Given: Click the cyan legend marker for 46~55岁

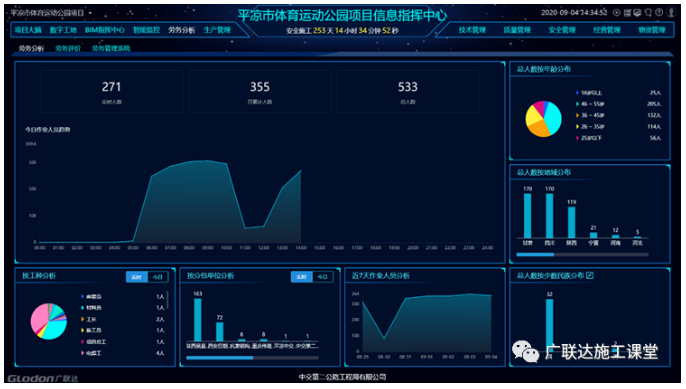Looking at the screenshot, I should (x=578, y=104).
